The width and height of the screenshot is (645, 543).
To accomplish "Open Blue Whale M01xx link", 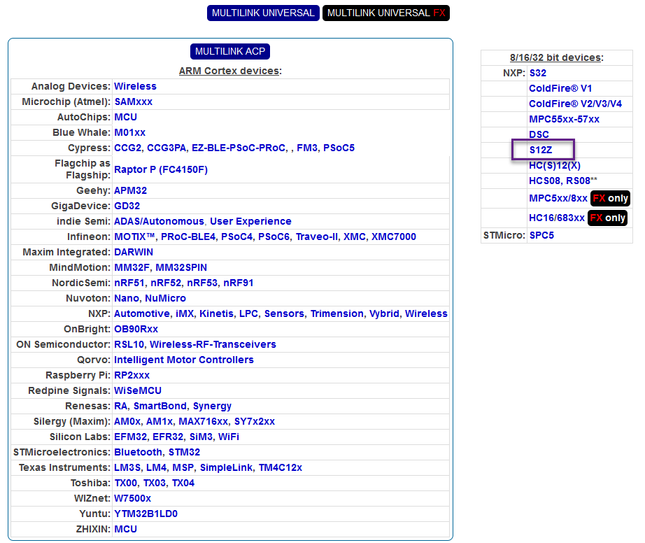I will (x=130, y=132).
